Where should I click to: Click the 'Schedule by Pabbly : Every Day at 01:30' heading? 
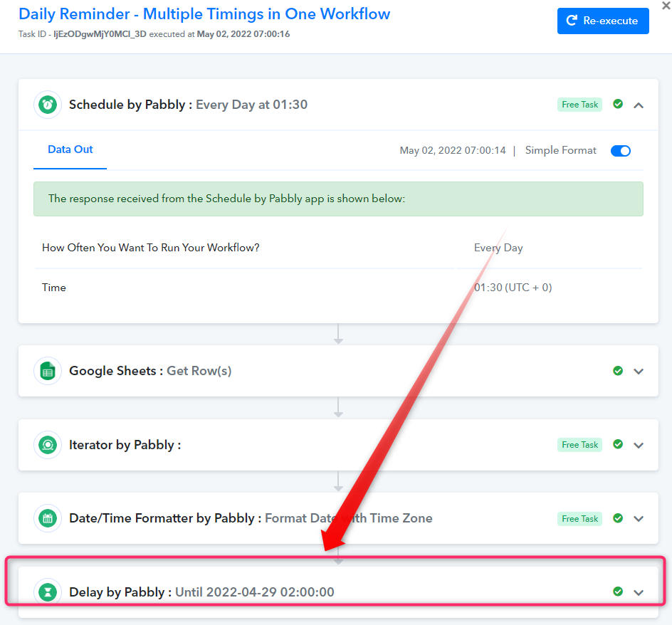tap(188, 105)
